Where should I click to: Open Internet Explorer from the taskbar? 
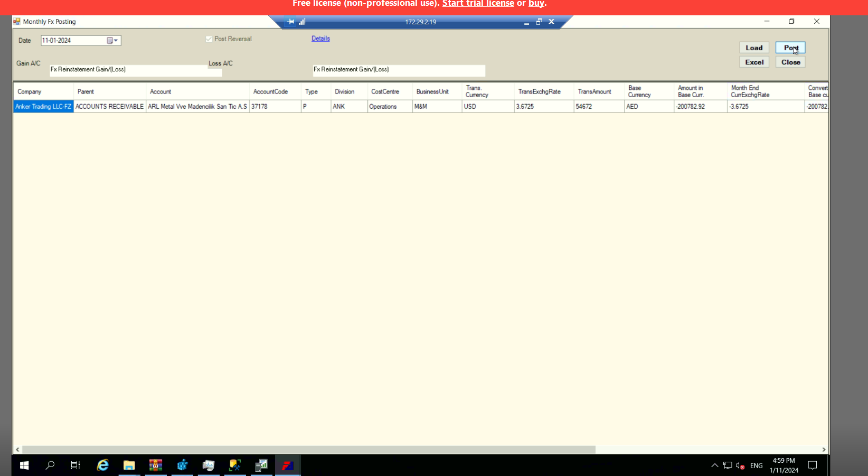(x=102, y=465)
